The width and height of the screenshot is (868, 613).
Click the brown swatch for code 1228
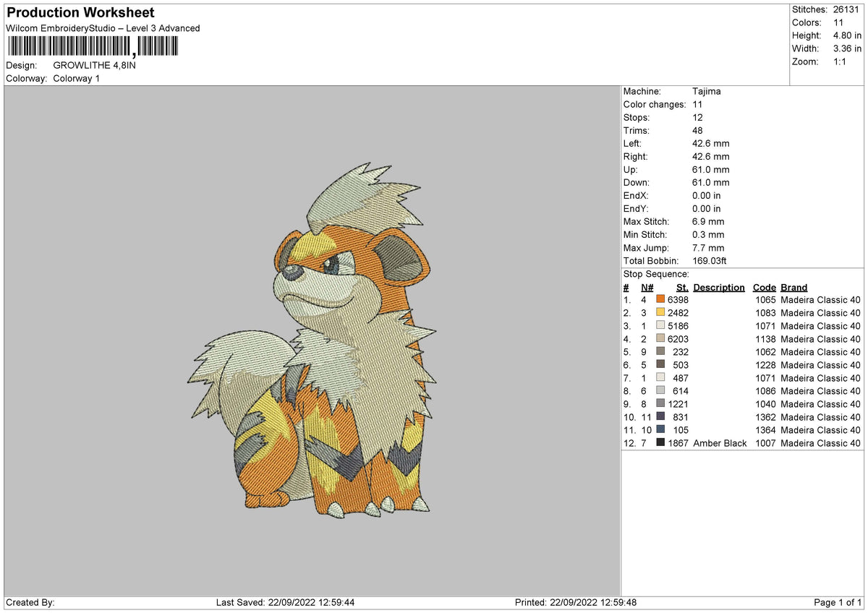click(660, 365)
